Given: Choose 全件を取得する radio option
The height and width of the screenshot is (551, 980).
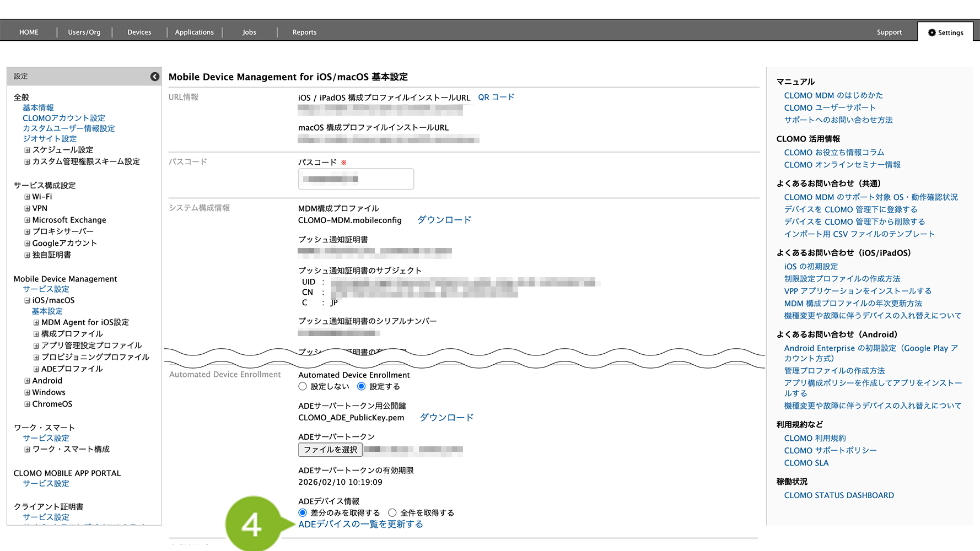Looking at the screenshot, I should (x=392, y=512).
